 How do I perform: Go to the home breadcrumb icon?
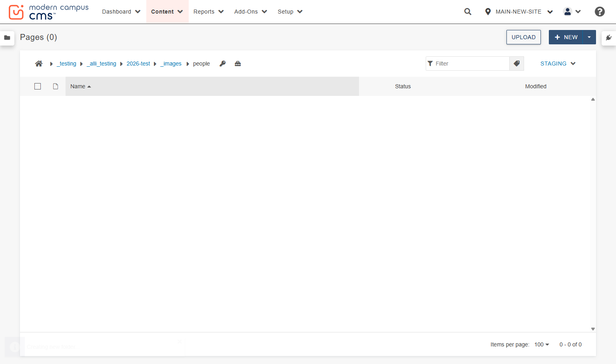click(39, 64)
